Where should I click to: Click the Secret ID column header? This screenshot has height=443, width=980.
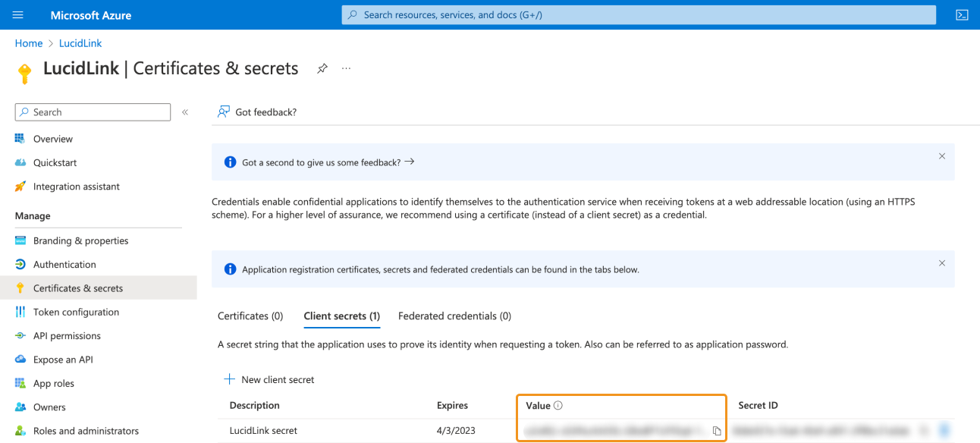[759, 406]
